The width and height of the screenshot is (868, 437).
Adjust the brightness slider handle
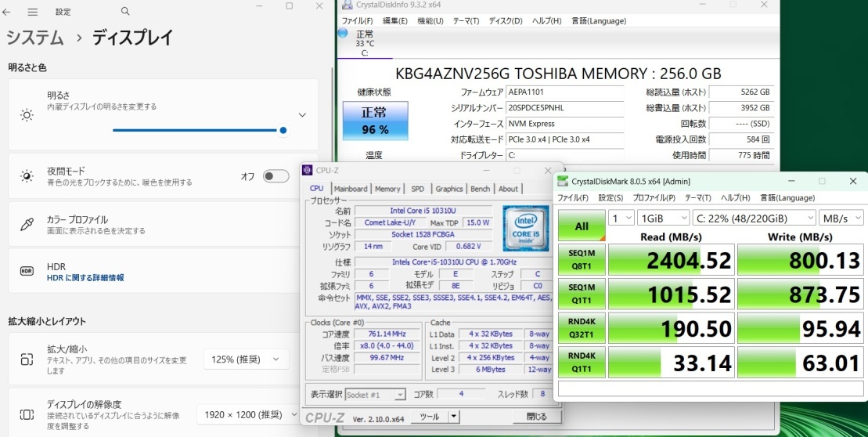pyautogui.click(x=283, y=130)
